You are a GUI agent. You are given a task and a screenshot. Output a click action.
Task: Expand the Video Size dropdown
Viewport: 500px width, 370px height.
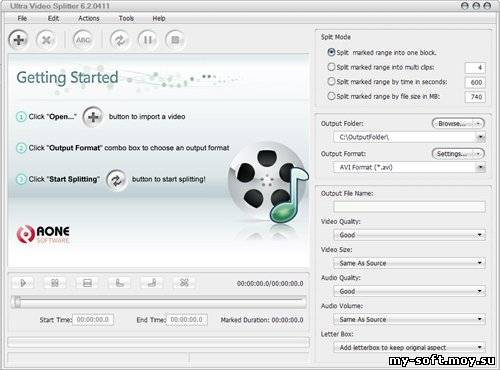click(409, 263)
